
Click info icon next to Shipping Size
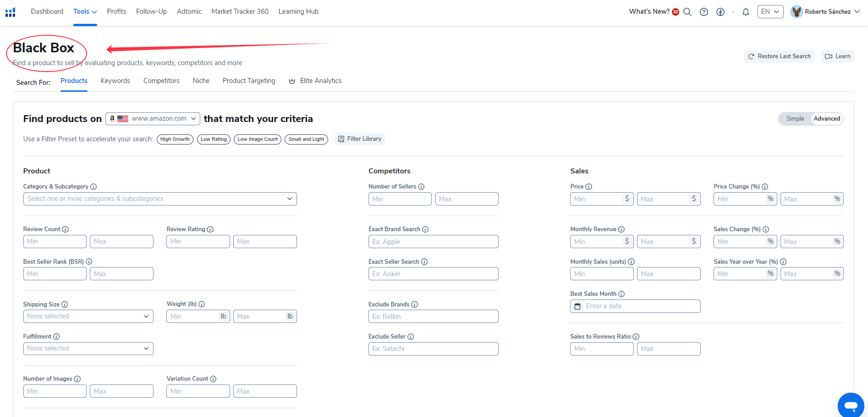pyautogui.click(x=65, y=305)
